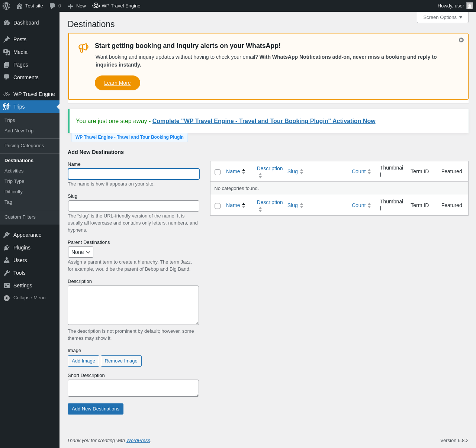Click the plugin Activation Now link
The width and height of the screenshot is (476, 448).
264,121
